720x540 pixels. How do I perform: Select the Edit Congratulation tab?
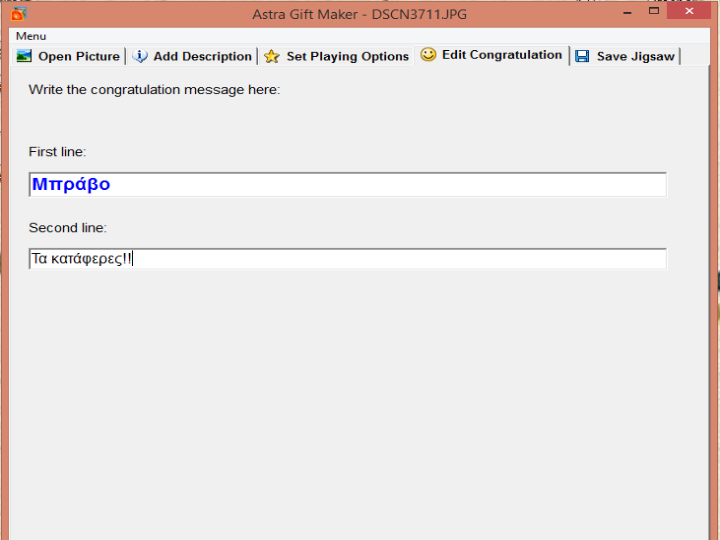click(491, 55)
